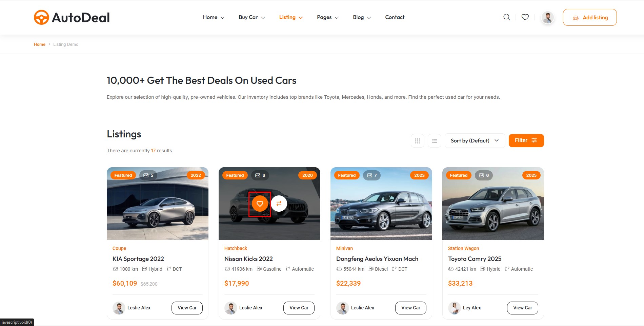The height and width of the screenshot is (326, 644).
Task: Open the search magnifier icon
Action: [x=507, y=17]
